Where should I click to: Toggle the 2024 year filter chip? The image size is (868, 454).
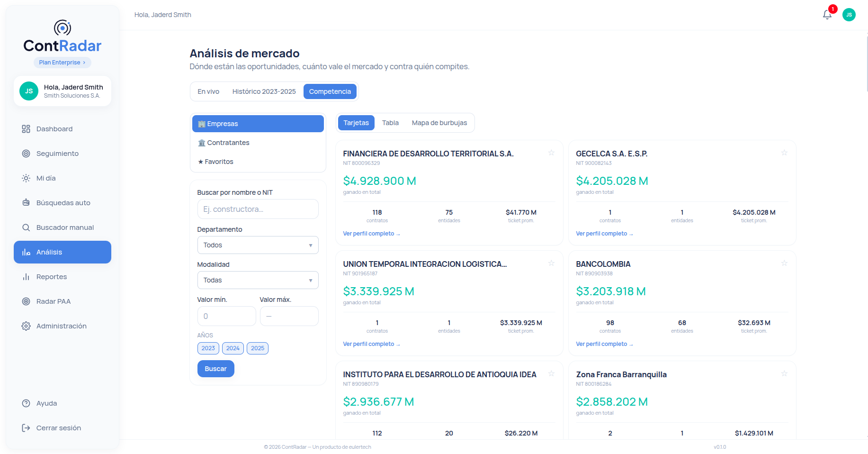pyautogui.click(x=233, y=348)
